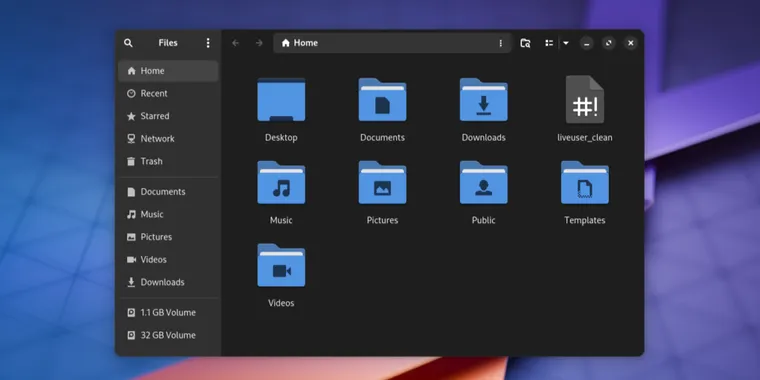Open Trash in the sidebar

tap(168, 161)
